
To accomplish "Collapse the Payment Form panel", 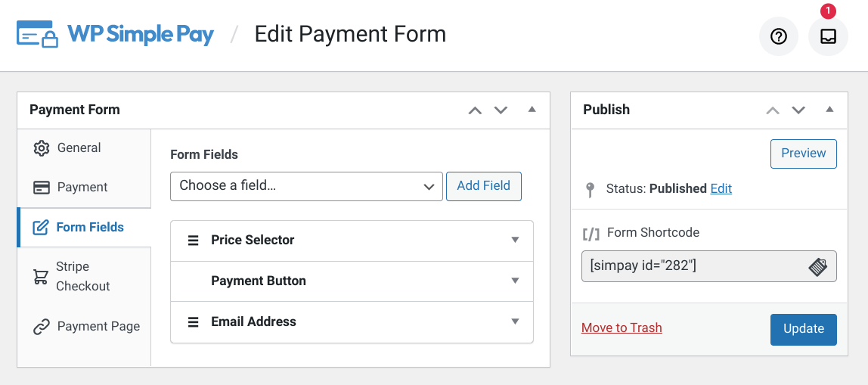I will (x=532, y=109).
